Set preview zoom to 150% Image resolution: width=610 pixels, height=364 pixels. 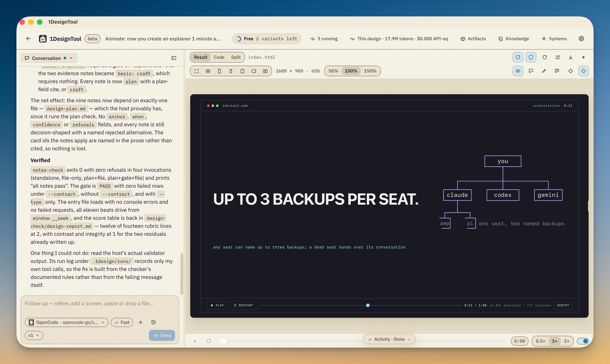click(370, 71)
